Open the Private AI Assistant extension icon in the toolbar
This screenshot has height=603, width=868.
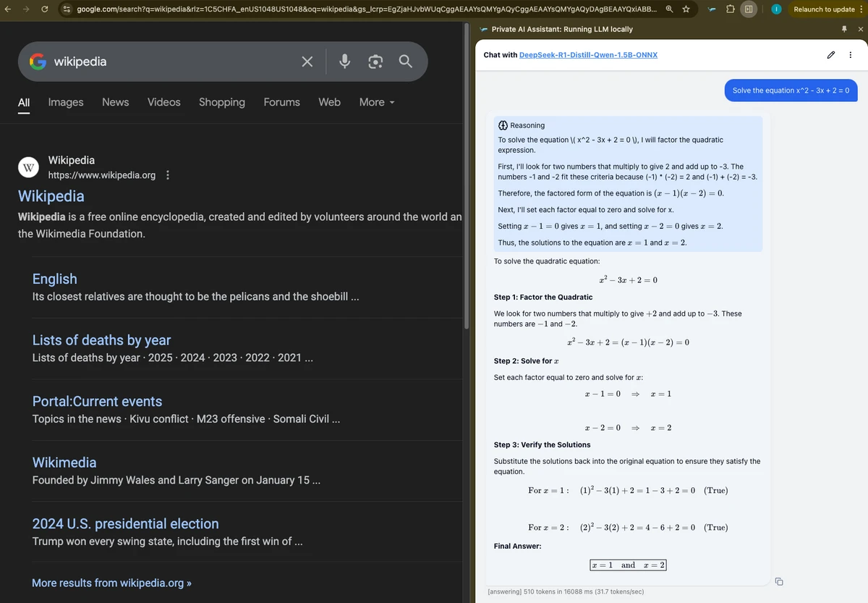[x=711, y=9]
